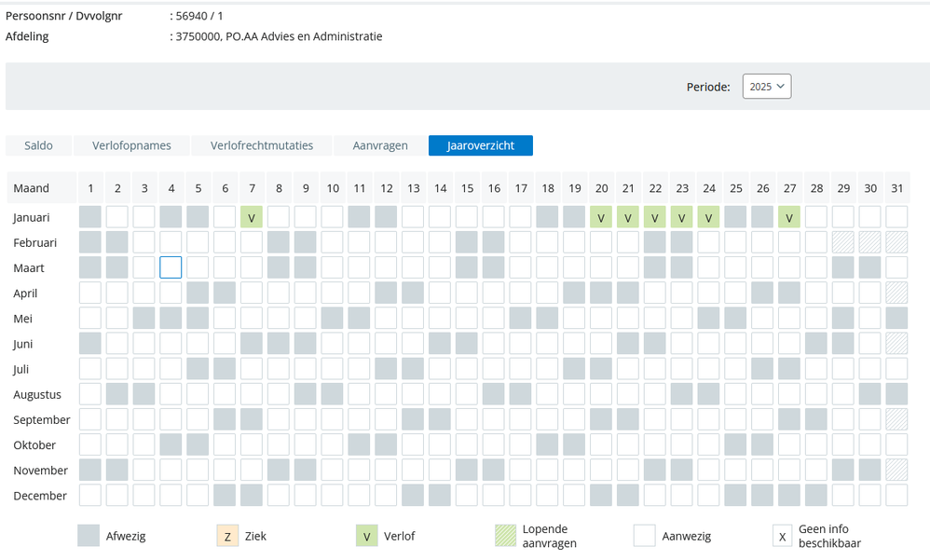
Task: Click the day 15 column header
Action: pyautogui.click(x=468, y=188)
